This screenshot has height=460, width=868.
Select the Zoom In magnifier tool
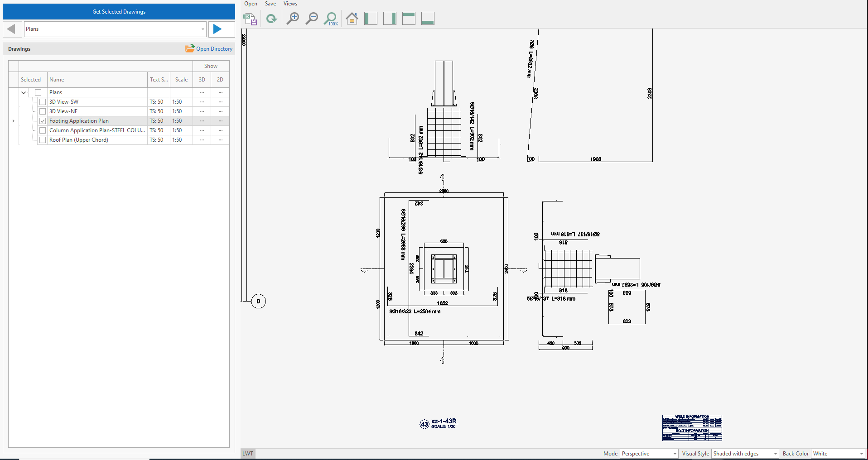click(x=293, y=19)
